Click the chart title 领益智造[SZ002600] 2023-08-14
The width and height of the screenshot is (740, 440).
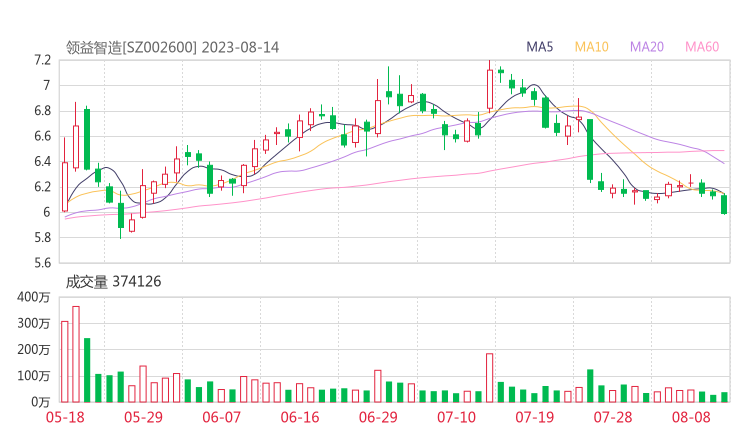pyautogui.click(x=172, y=47)
